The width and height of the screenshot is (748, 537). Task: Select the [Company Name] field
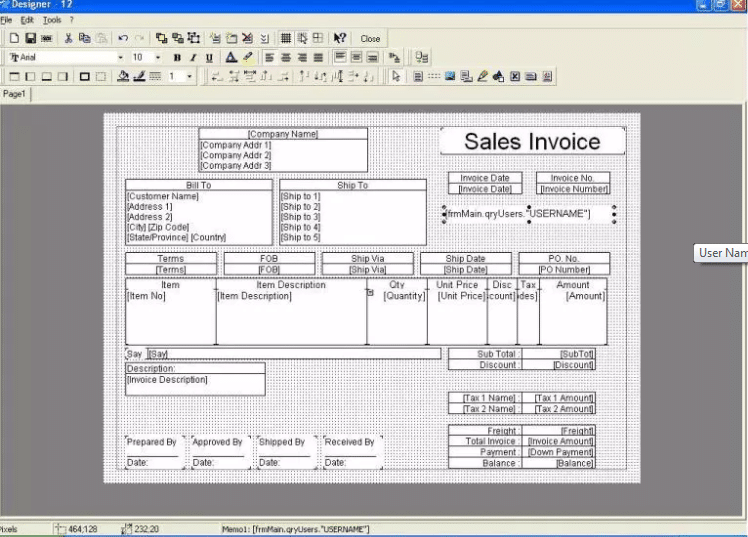click(x=283, y=134)
